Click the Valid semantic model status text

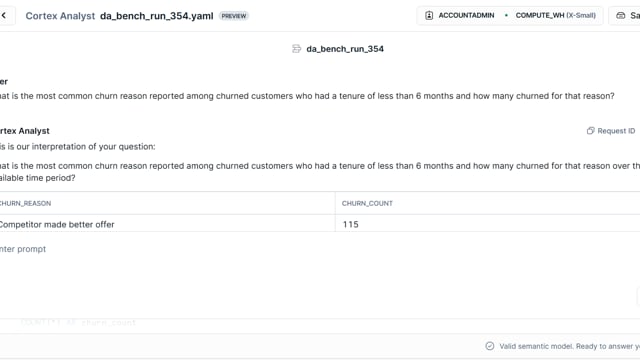[569, 346]
